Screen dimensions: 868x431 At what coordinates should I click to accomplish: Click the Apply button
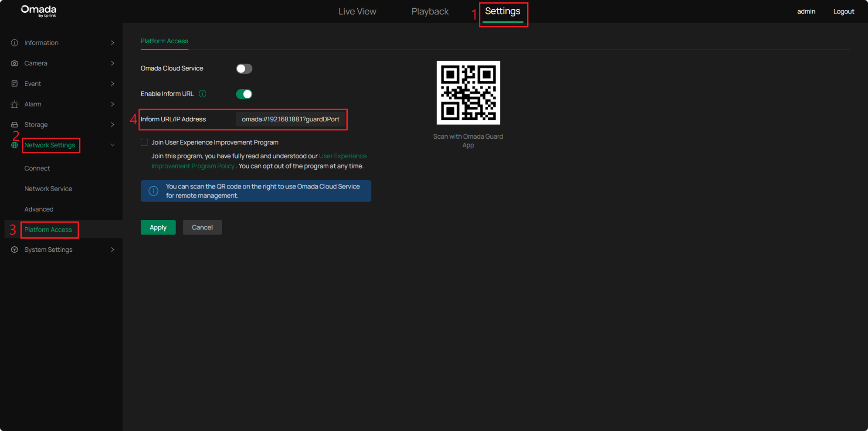pyautogui.click(x=158, y=227)
